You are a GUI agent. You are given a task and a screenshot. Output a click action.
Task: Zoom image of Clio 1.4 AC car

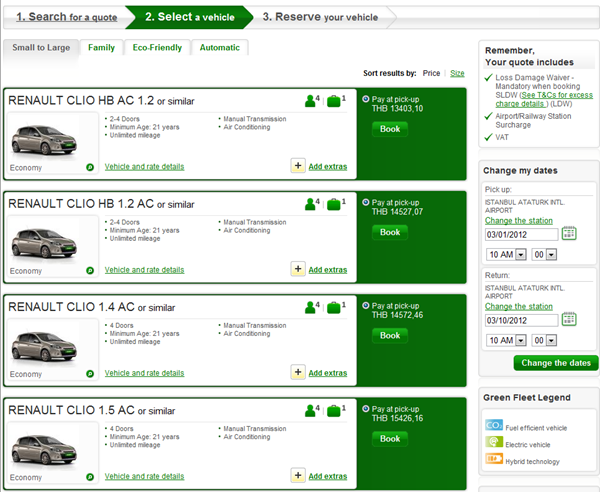tap(90, 374)
